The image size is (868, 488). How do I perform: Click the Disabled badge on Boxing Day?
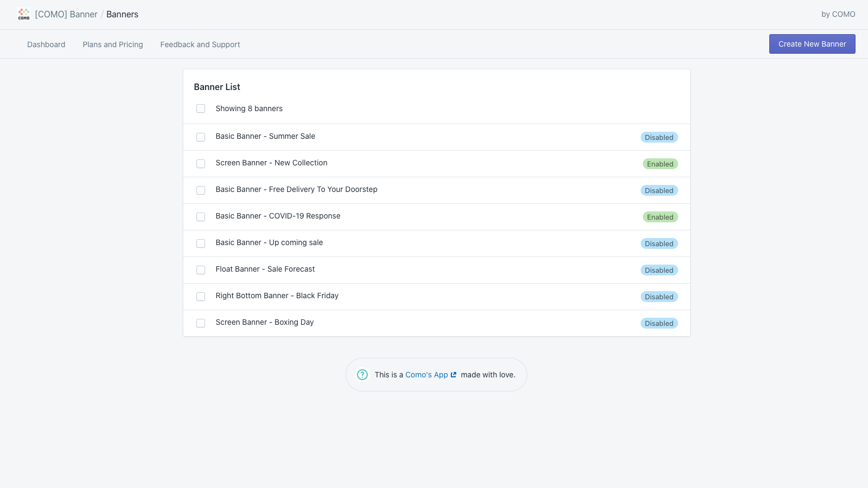(x=659, y=323)
